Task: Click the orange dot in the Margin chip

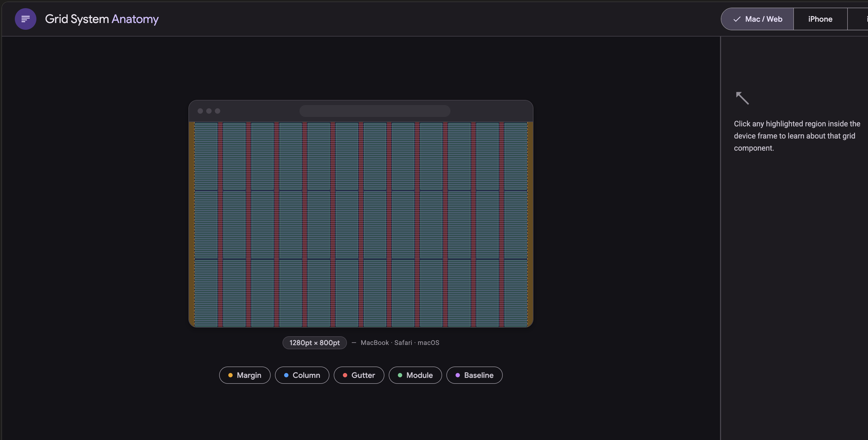Action: point(230,375)
